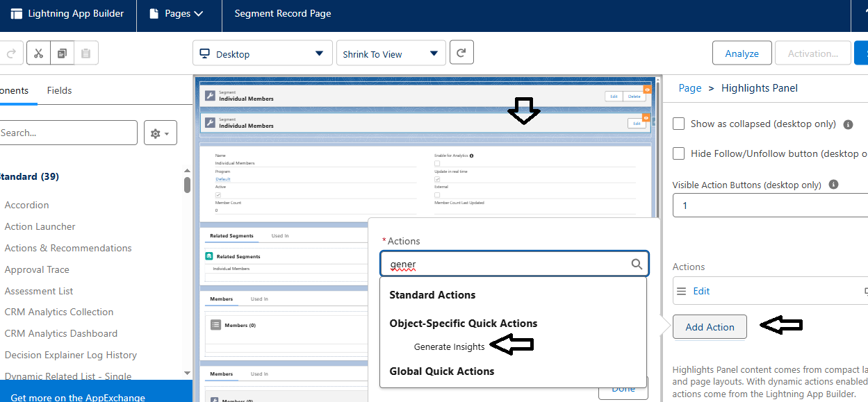Tick Hide Follow/Unfollow button checkbox

tap(679, 153)
